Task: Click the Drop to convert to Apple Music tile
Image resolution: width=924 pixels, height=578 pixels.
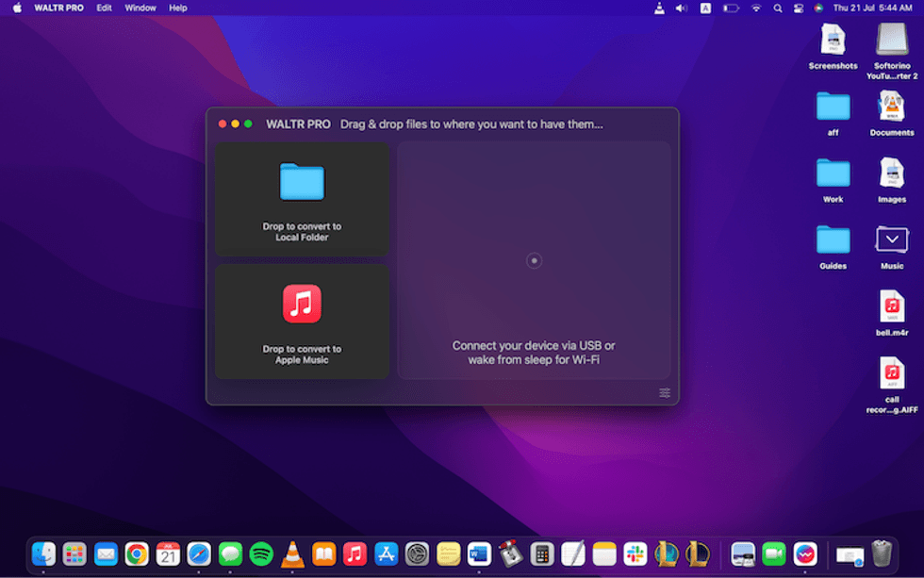Action: [x=301, y=321]
